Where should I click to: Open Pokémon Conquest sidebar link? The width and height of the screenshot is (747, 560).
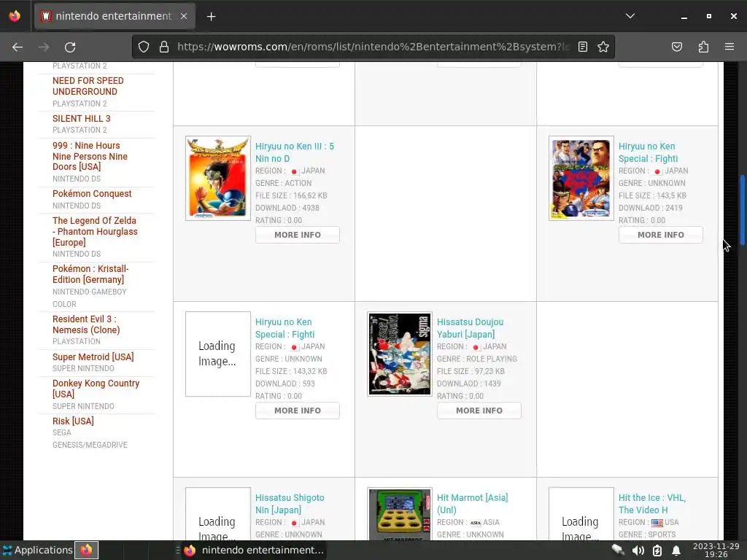pyautogui.click(x=92, y=194)
